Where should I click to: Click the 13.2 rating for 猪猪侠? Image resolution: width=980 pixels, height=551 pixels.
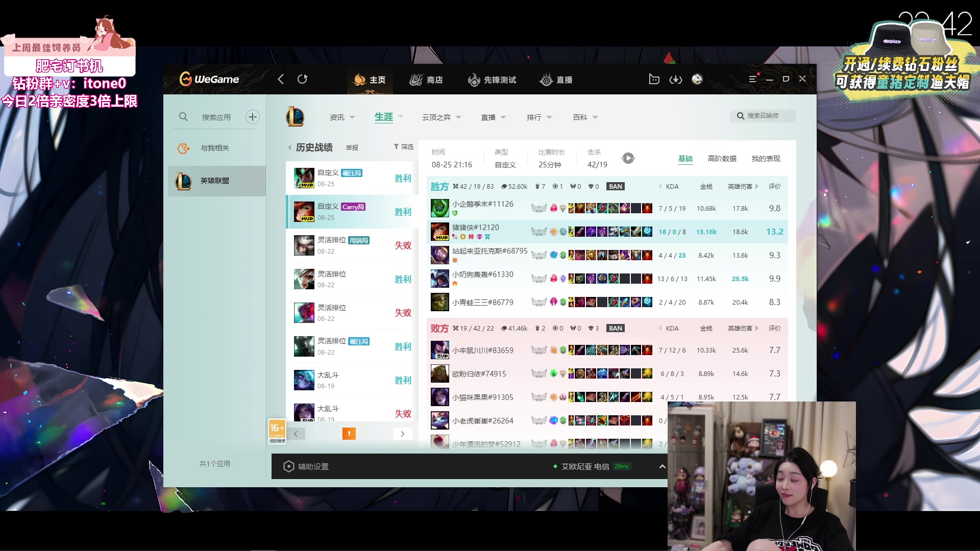click(774, 232)
